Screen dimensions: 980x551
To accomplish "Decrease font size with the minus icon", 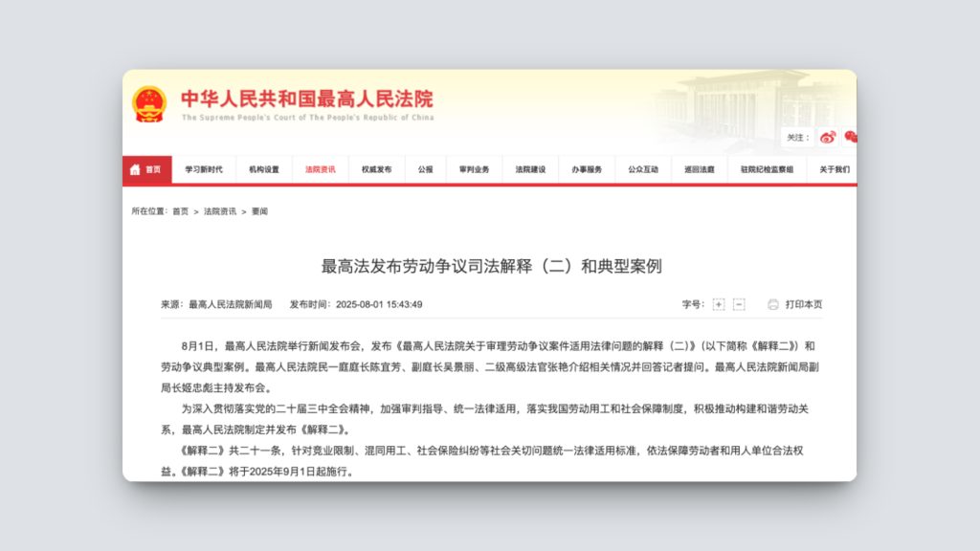I will (739, 304).
